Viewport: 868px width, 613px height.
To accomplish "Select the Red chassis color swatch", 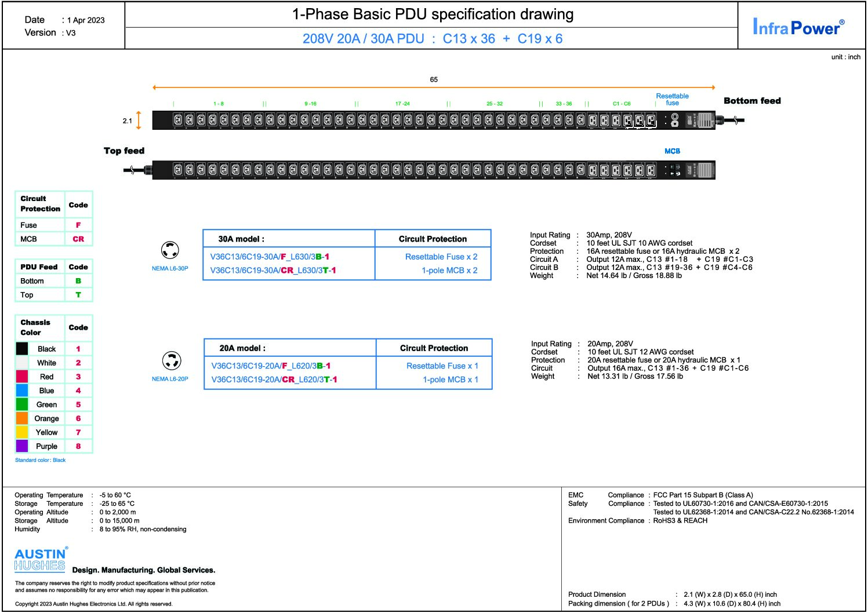I will point(22,377).
